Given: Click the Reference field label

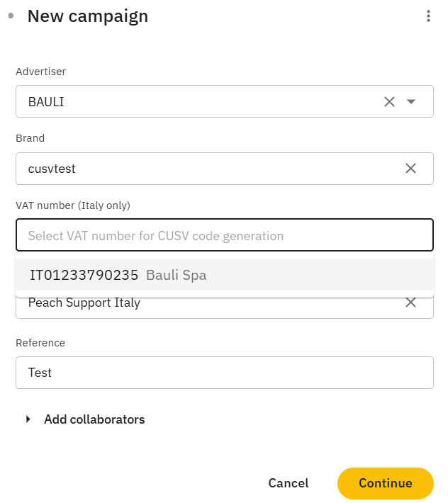Looking at the screenshot, I should point(40,343).
